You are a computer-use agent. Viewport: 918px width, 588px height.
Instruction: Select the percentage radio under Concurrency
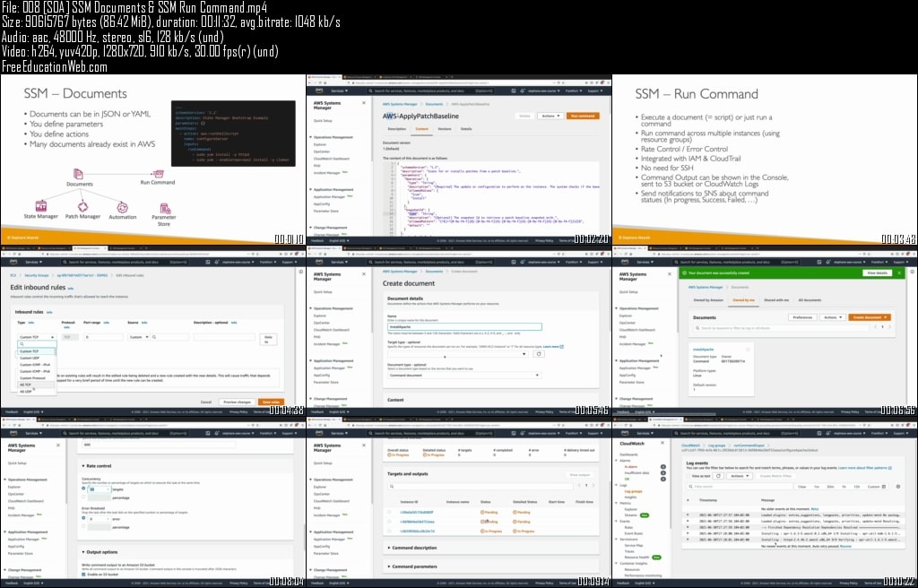[x=83, y=497]
